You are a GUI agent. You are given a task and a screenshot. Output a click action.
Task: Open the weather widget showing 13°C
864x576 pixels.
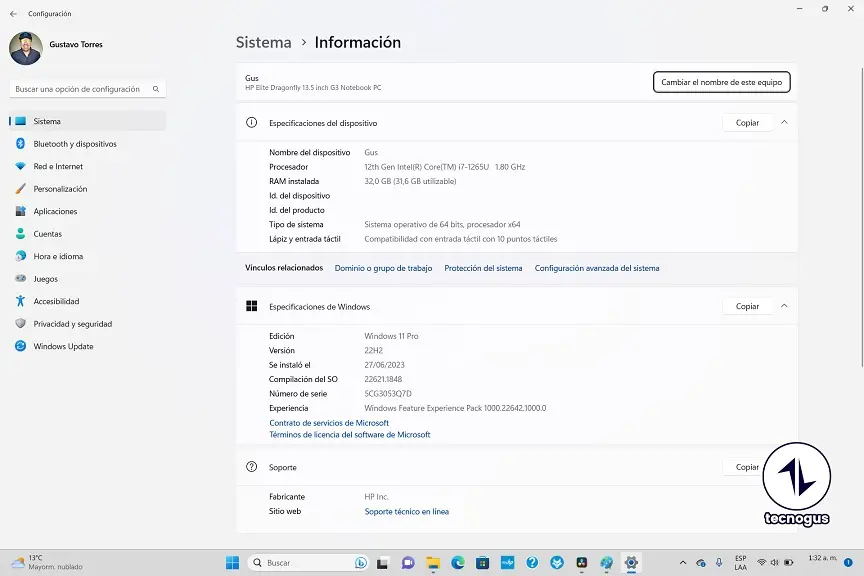tap(47, 562)
